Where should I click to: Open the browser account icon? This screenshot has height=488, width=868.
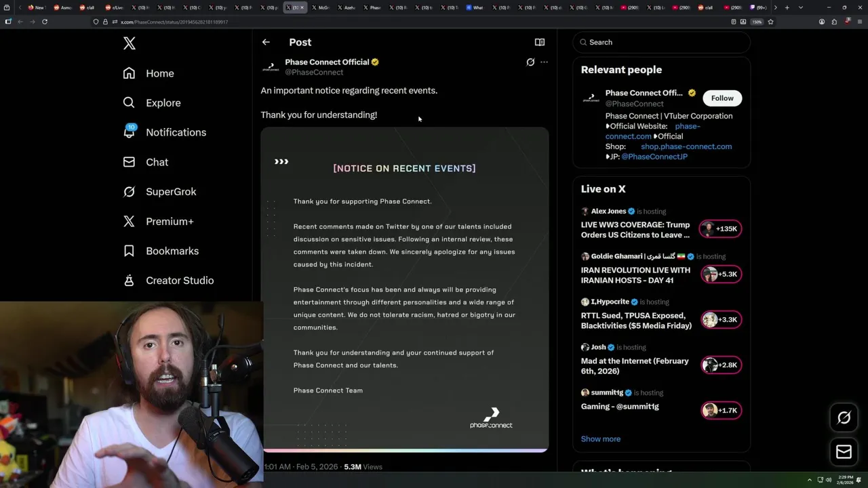822,22
